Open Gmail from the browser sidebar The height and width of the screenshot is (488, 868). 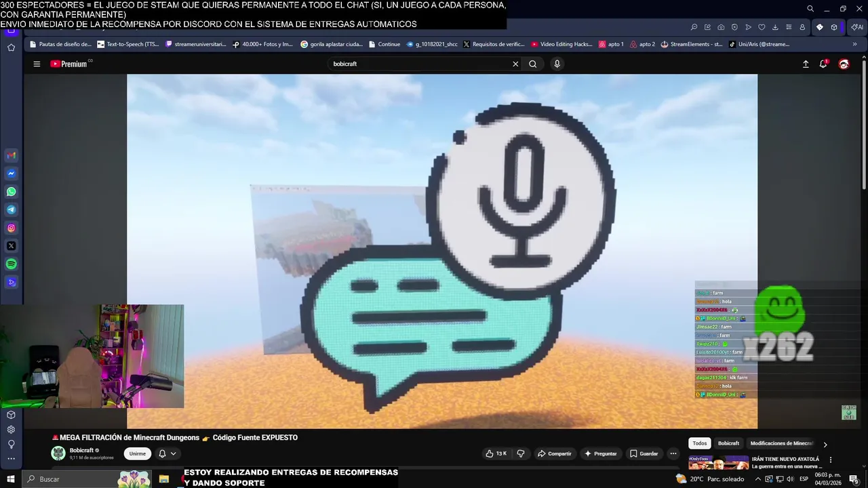11,155
